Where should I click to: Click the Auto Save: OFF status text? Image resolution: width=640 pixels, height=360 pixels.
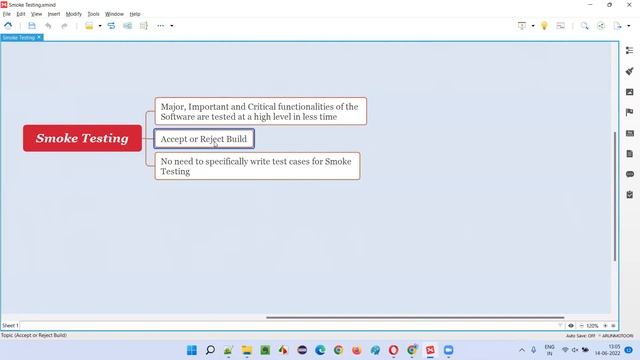[x=580, y=336]
